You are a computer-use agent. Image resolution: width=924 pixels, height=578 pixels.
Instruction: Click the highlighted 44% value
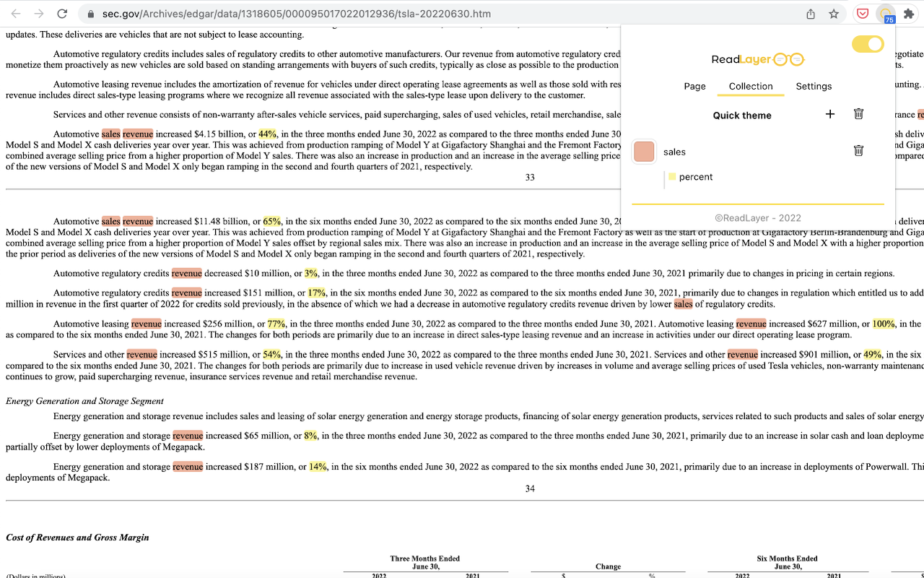267,134
